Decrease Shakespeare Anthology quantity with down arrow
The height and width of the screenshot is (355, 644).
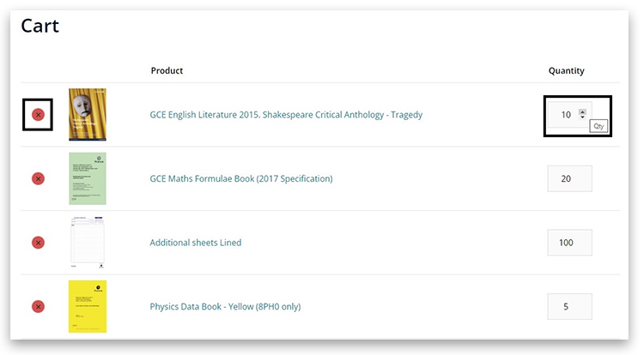(582, 117)
